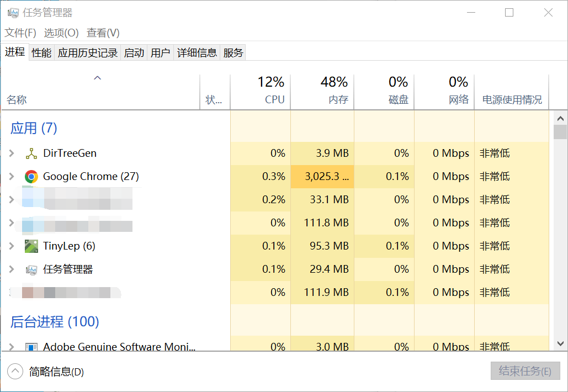Expand Google Chrome (27) process group
Viewport: 568px width, 392px height.
[x=12, y=177]
